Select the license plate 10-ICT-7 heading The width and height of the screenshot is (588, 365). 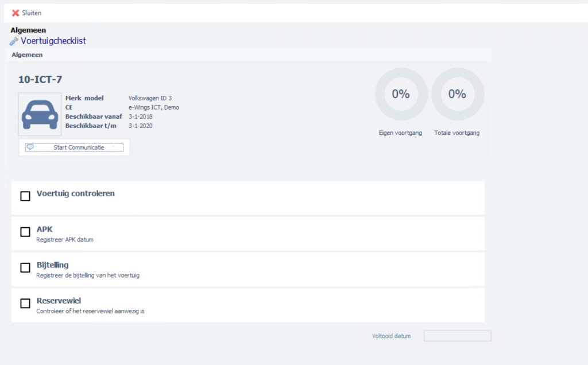pyautogui.click(x=40, y=80)
